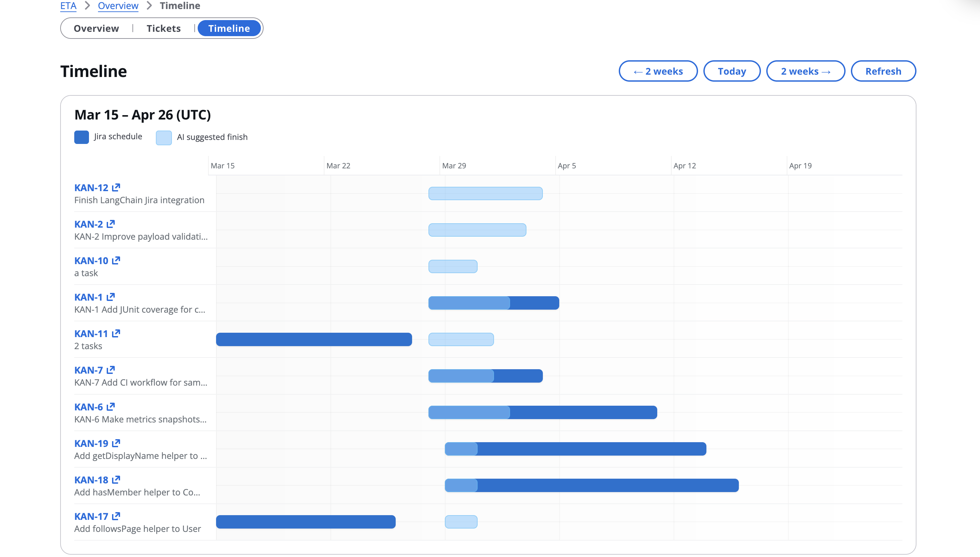This screenshot has width=980, height=557.
Task: Click the external link icon beside KAN-12
Action: [x=116, y=187]
